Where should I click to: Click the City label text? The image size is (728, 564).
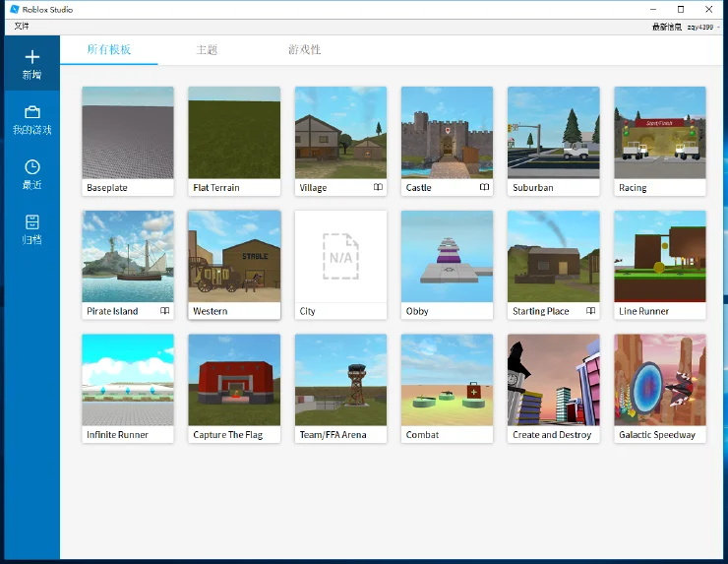(x=307, y=311)
